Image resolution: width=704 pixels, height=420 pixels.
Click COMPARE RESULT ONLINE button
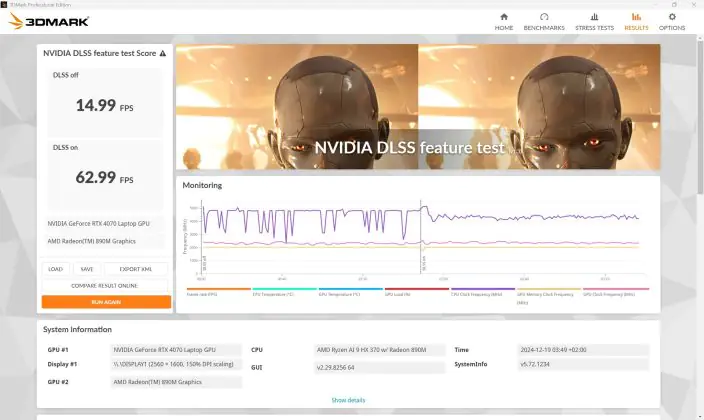point(105,286)
